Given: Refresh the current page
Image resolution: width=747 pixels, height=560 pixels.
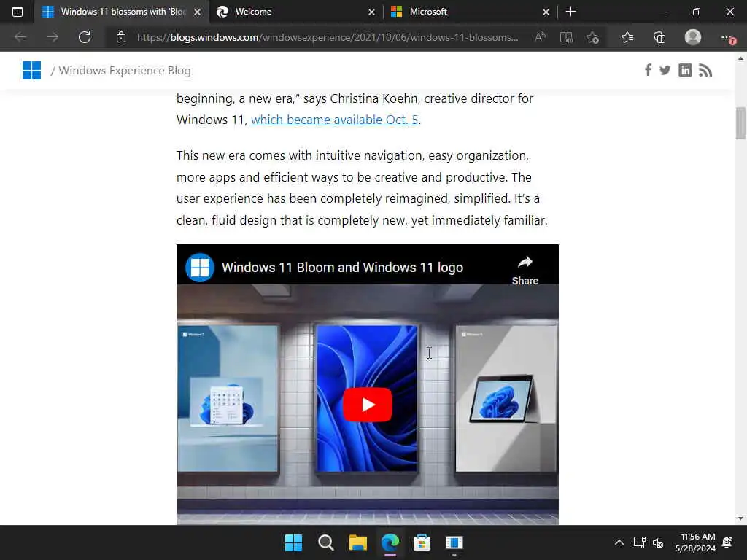Looking at the screenshot, I should (85, 37).
